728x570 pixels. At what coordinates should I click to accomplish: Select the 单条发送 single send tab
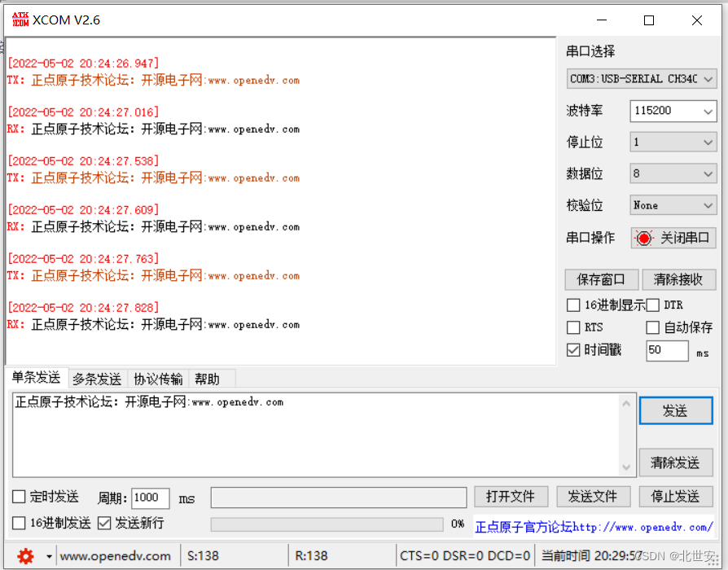point(36,377)
